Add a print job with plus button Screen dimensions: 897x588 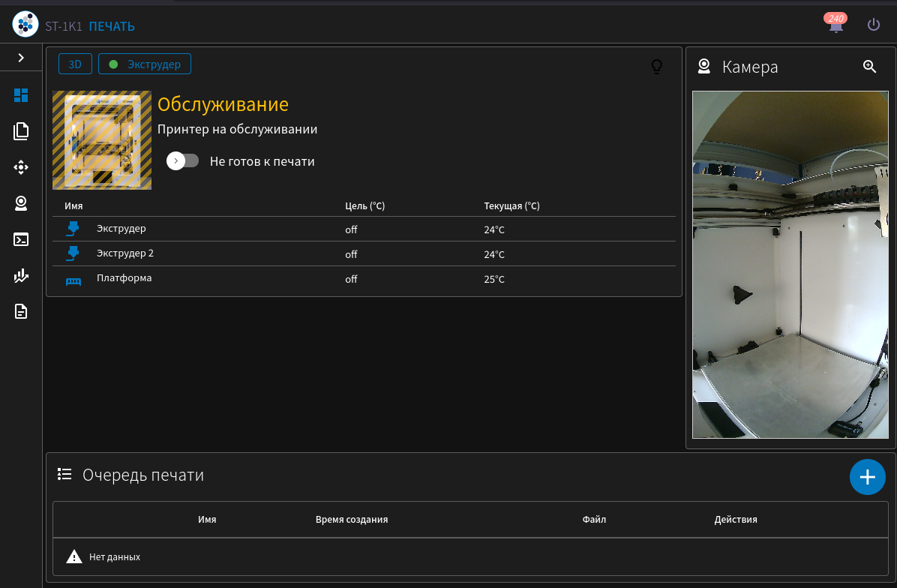pos(867,477)
